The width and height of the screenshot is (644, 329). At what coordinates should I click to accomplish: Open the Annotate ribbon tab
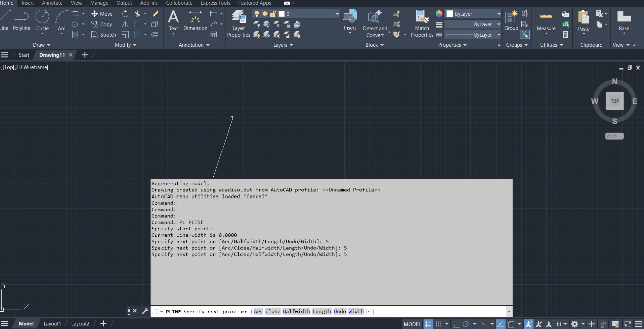click(52, 3)
